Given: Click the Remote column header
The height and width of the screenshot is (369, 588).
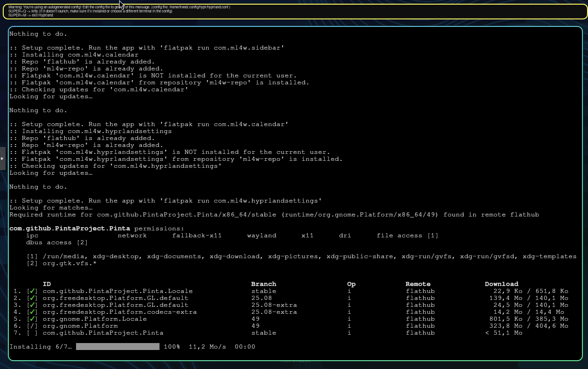Looking at the screenshot, I should 418,284.
